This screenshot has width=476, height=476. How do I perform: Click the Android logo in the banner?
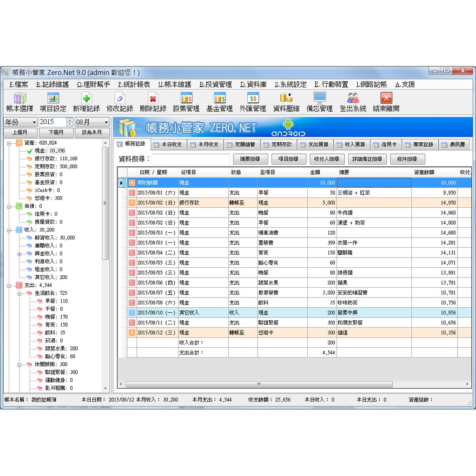pyautogui.click(x=288, y=127)
